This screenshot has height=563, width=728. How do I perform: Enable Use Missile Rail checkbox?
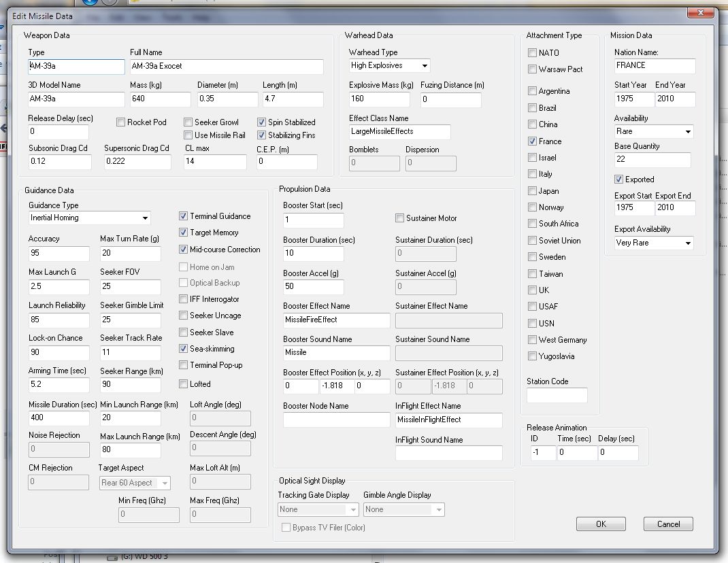click(x=188, y=135)
